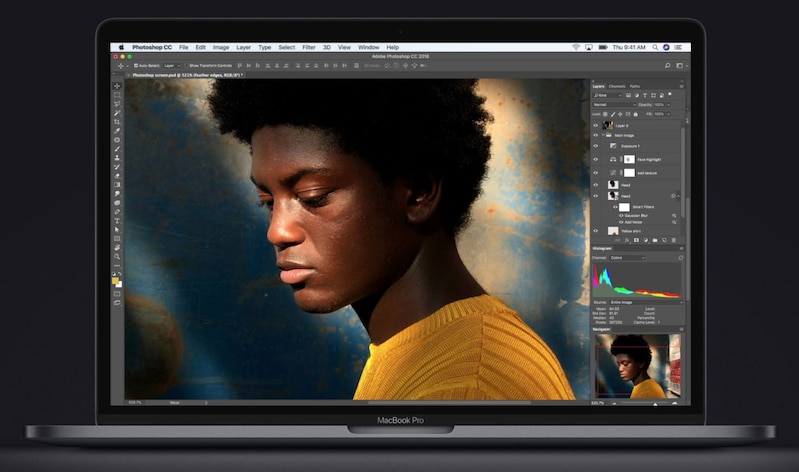Create new adjustment layer half-circle icon

pyautogui.click(x=646, y=240)
